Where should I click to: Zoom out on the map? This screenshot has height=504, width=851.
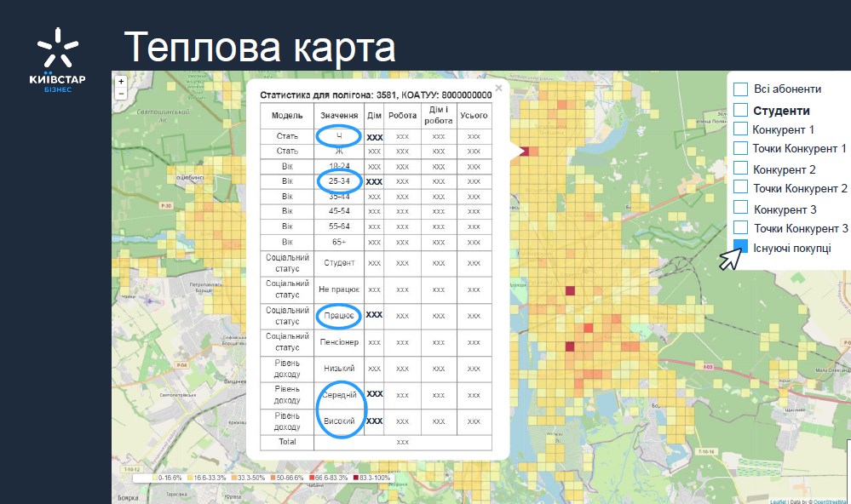tap(122, 94)
